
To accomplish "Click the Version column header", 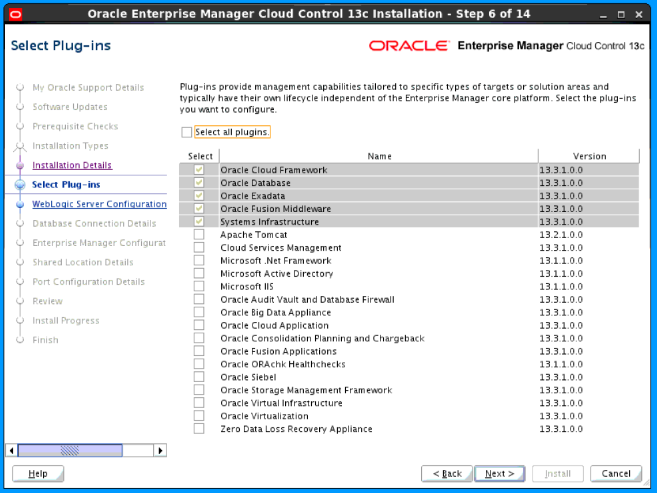I will (589, 156).
